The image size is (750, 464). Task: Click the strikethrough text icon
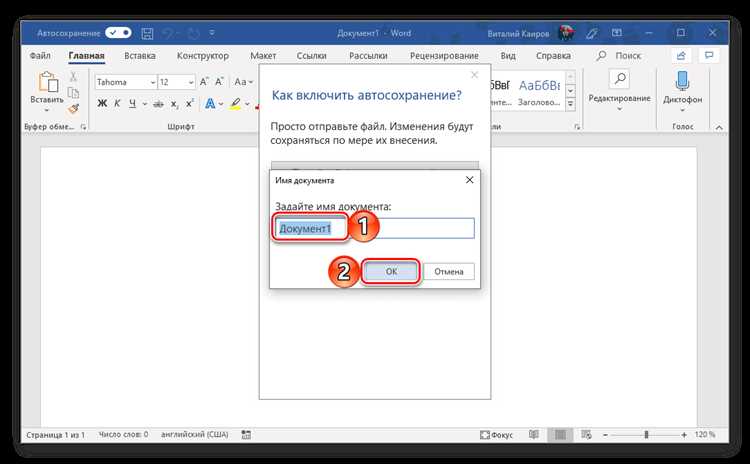point(158,104)
